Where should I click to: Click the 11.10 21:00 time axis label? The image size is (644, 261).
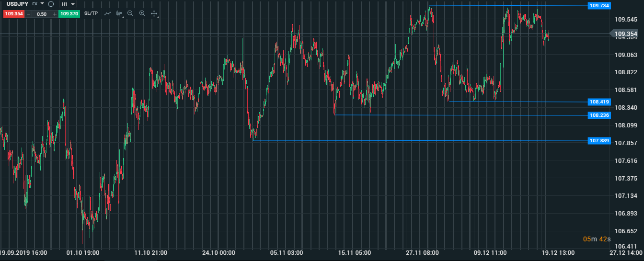(x=150, y=252)
